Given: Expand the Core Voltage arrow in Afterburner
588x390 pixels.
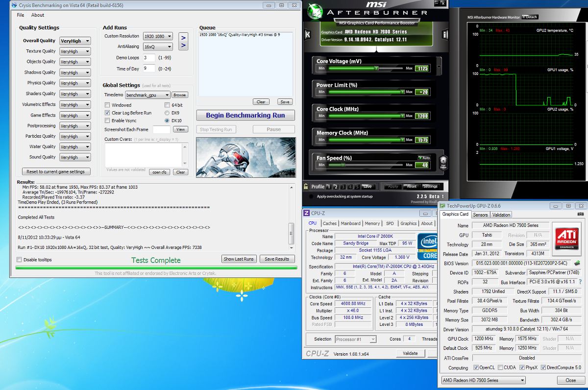Looking at the screenshot, I should 438,66.
